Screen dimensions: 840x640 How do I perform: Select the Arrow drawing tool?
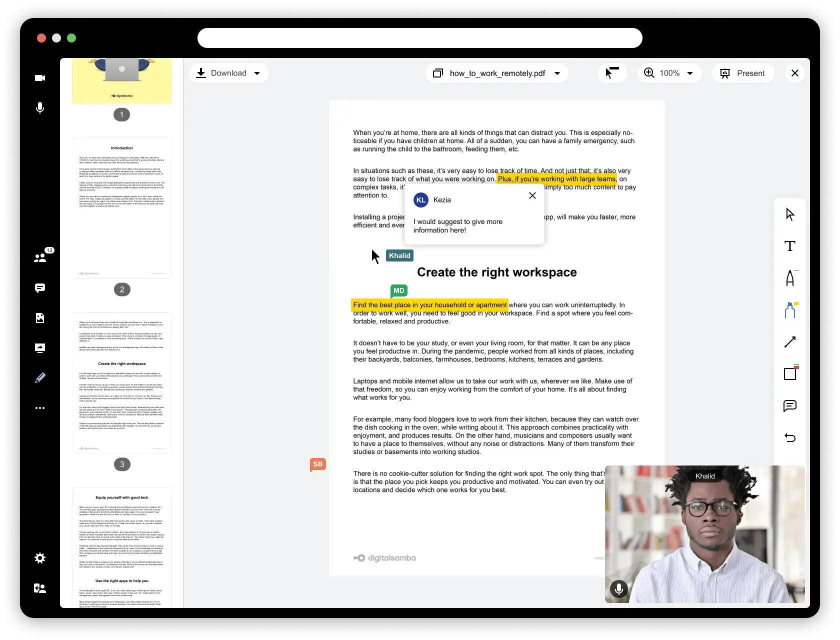790,341
